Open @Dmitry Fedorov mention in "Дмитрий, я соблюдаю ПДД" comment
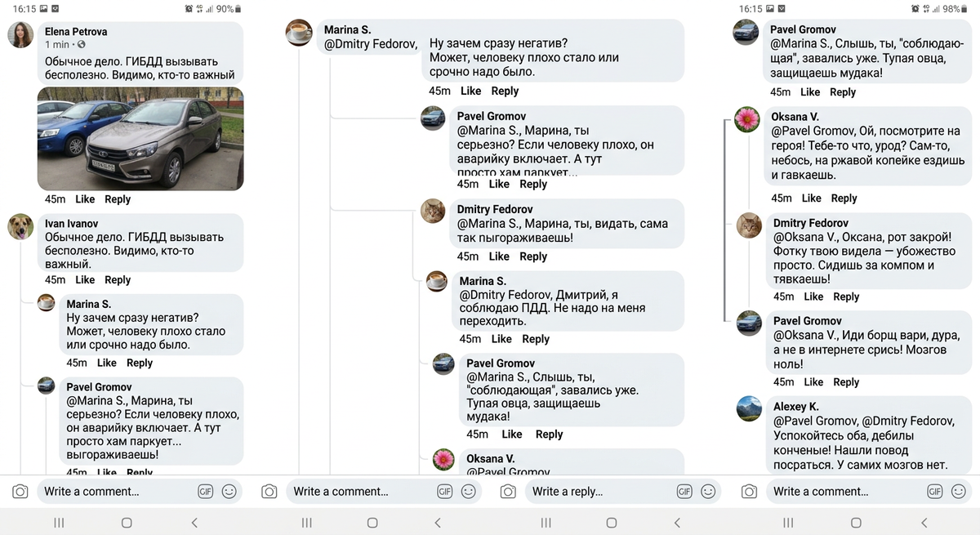The image size is (980, 535). [x=506, y=295]
